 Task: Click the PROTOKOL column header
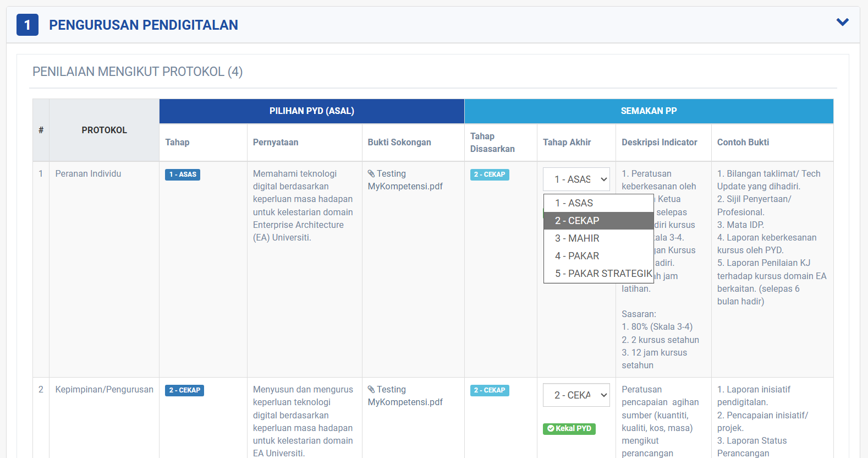pyautogui.click(x=105, y=130)
